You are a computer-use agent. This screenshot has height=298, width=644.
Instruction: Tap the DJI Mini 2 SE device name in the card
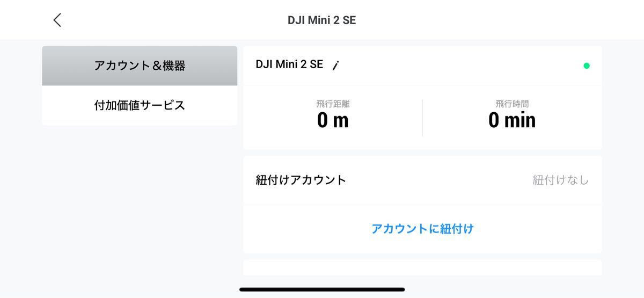[x=289, y=64]
